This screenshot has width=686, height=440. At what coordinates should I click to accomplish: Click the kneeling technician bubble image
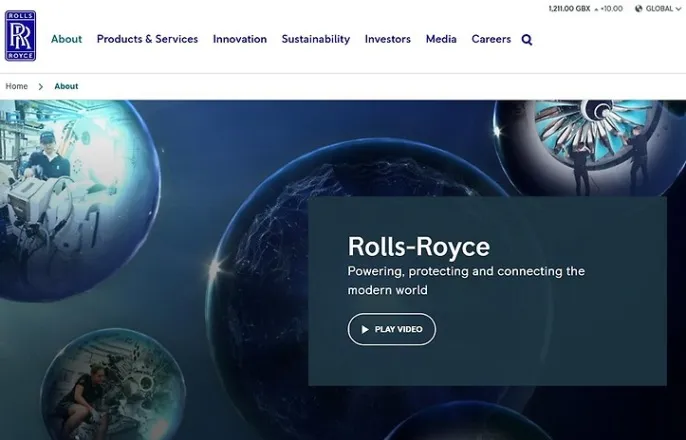[x=113, y=385]
